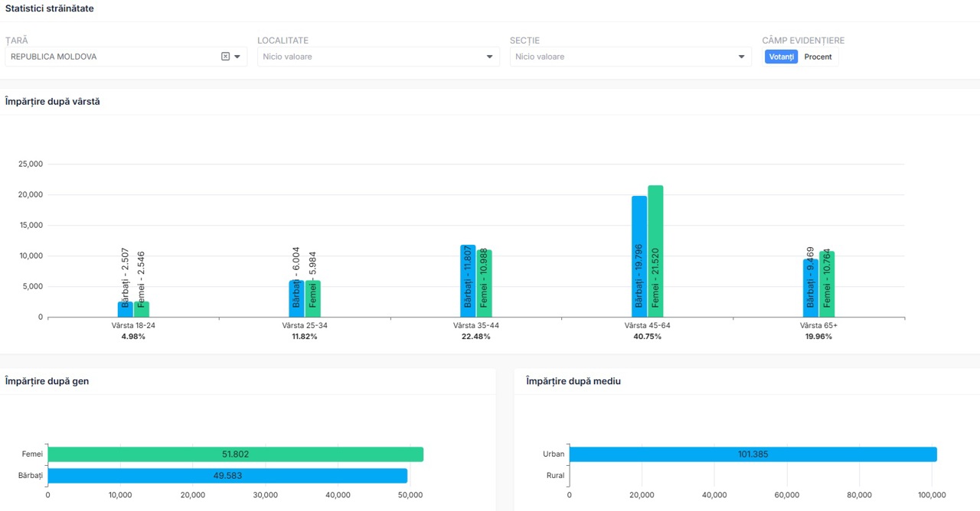Select the Votanți highlight option
Image resolution: width=980 pixels, height=511 pixels.
[x=781, y=57]
